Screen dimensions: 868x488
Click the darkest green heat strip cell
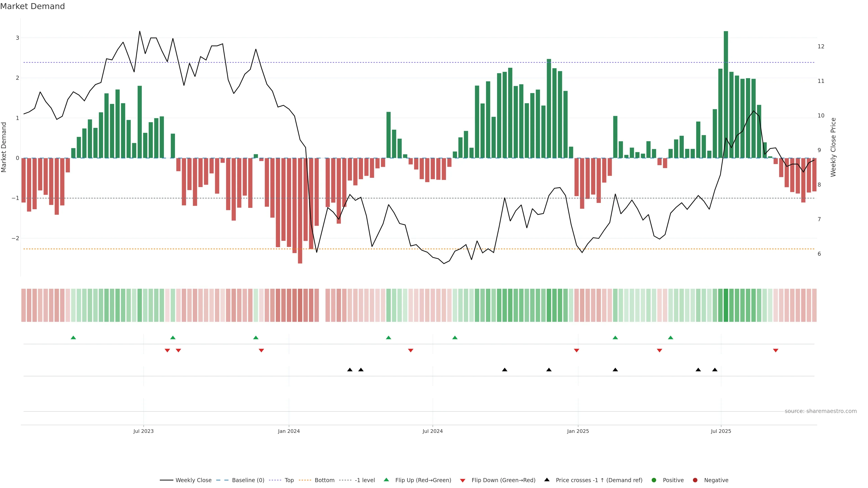[x=726, y=305]
